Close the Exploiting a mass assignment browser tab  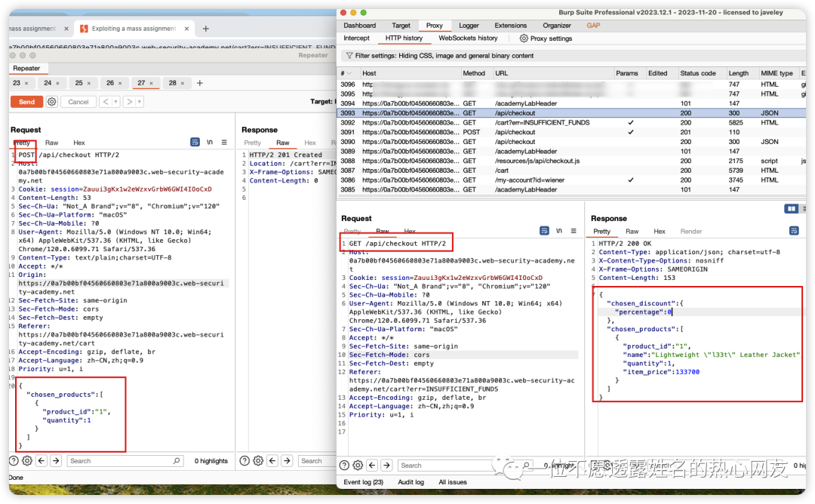(x=186, y=29)
